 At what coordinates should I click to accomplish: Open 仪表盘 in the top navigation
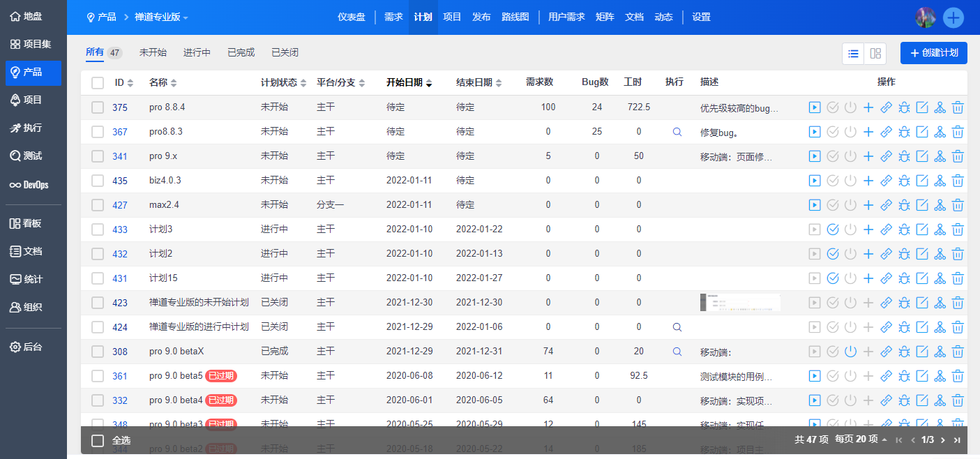pos(352,17)
